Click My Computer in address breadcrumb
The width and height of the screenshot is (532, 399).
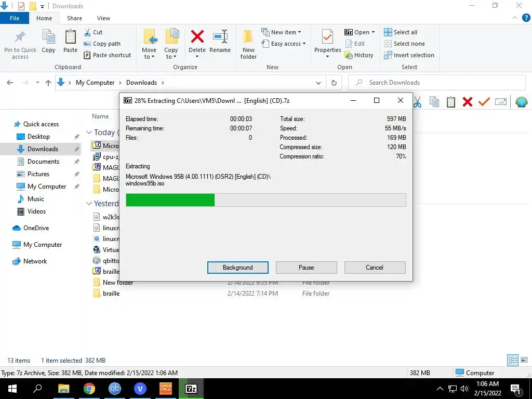pos(95,83)
